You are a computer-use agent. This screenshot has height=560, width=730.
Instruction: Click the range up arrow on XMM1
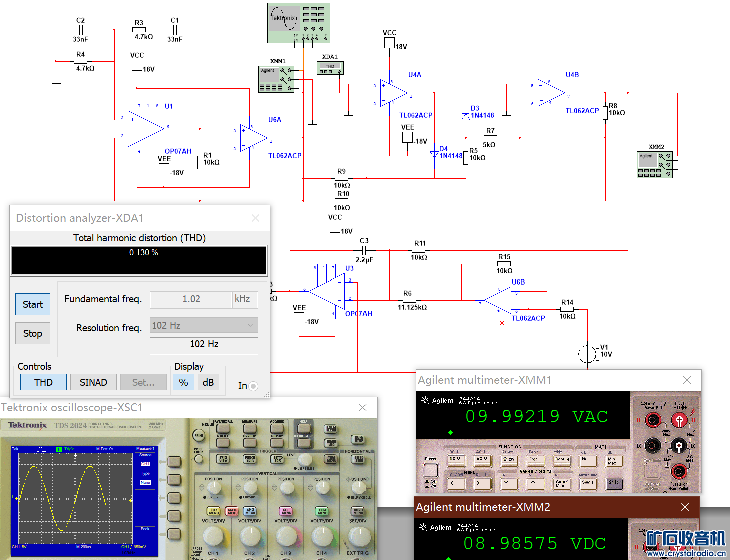(535, 483)
